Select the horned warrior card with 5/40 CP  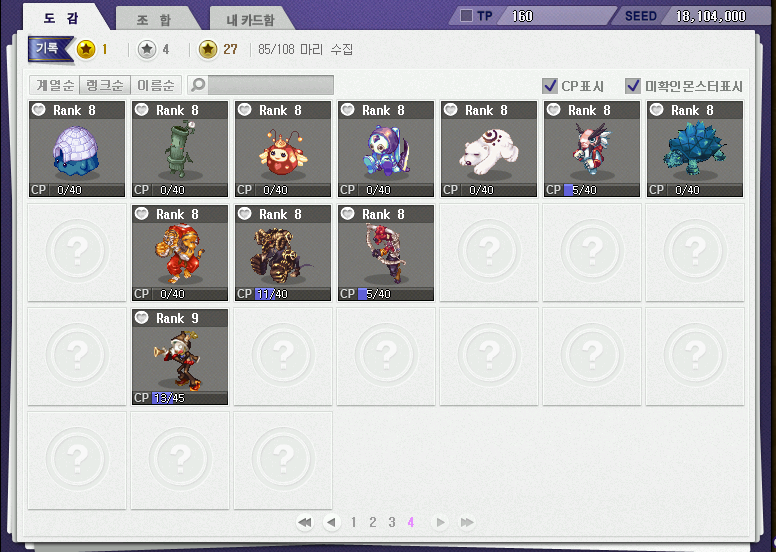[591, 149]
